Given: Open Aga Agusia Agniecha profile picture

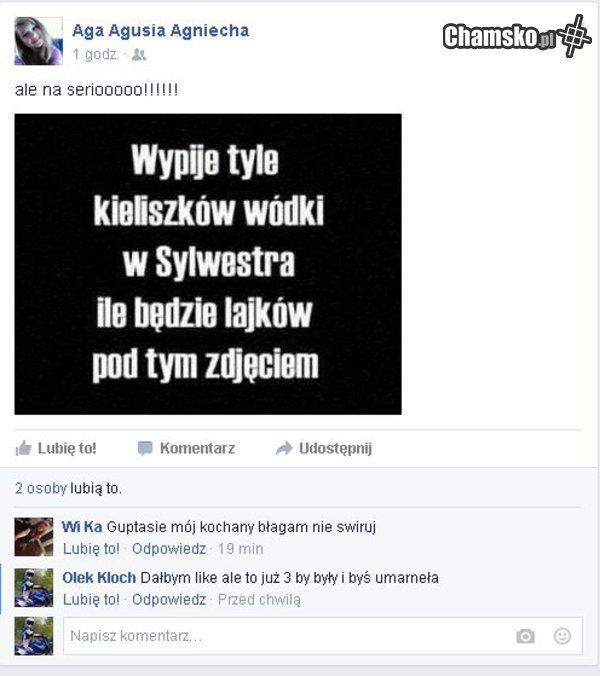Looking at the screenshot, I should pos(38,41).
